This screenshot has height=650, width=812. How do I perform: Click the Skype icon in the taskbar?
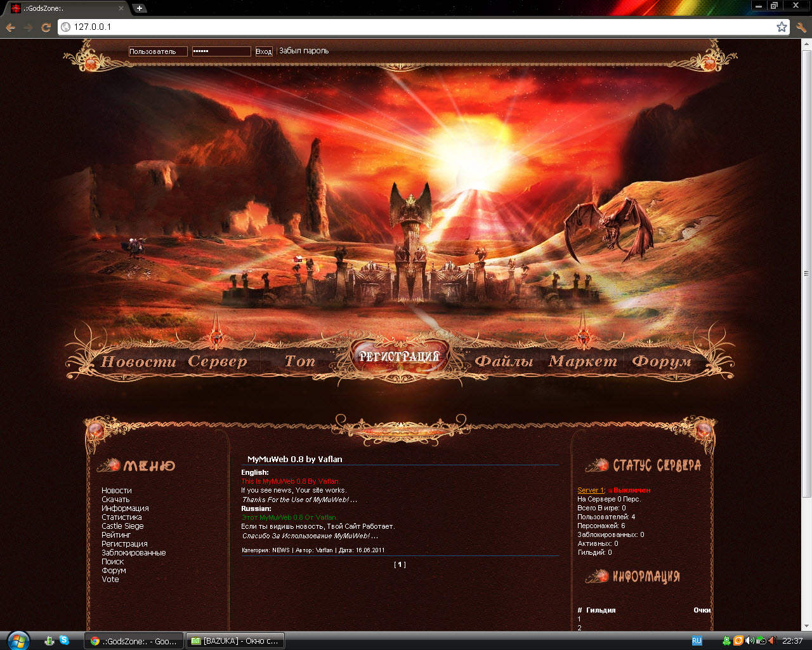pos(64,640)
